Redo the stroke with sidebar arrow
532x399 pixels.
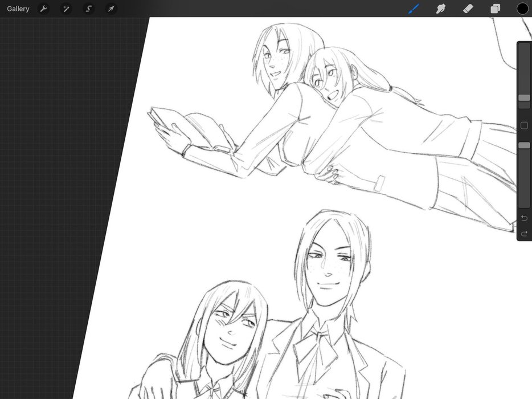point(524,233)
